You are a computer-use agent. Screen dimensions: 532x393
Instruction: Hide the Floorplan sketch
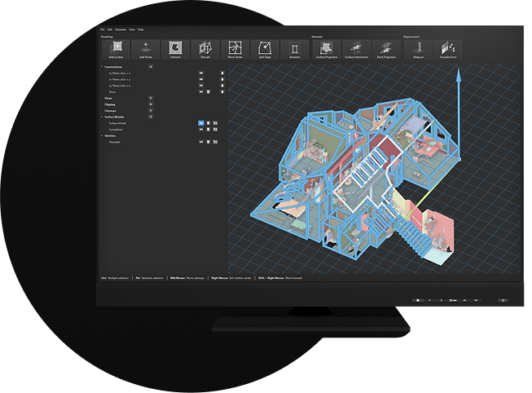tap(201, 141)
